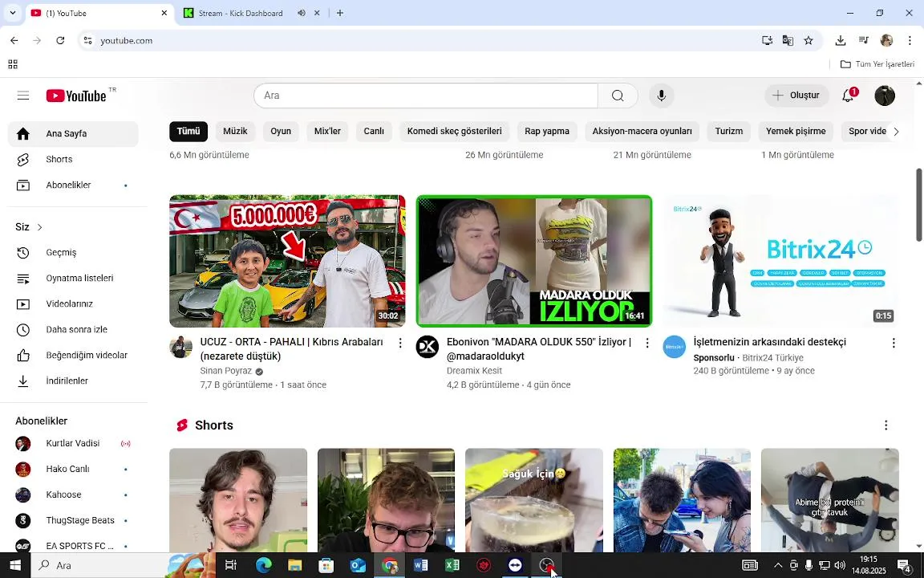Open the account avatar menu

coord(885,96)
